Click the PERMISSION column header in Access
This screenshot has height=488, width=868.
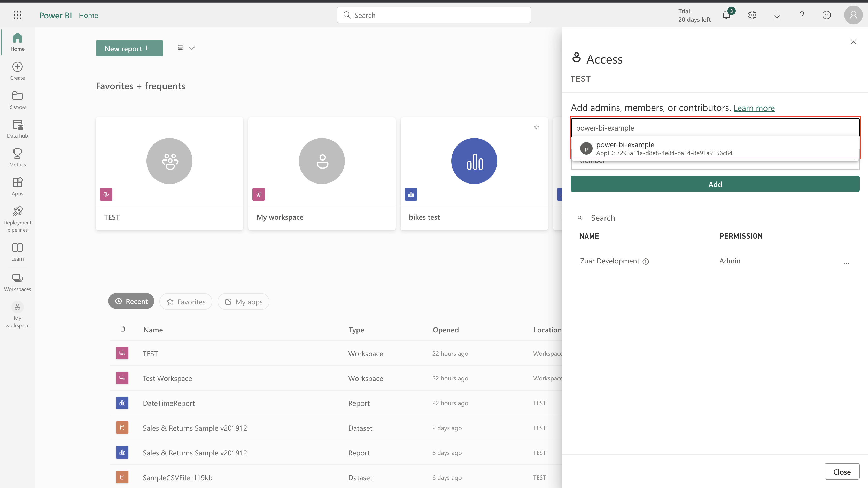pyautogui.click(x=741, y=236)
